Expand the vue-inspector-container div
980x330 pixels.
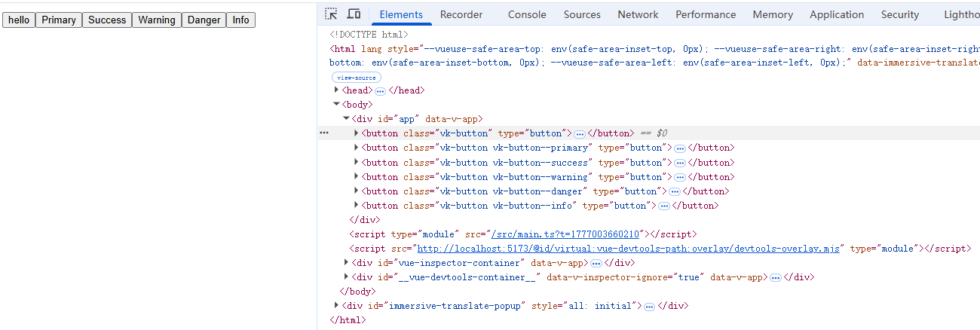[346, 263]
